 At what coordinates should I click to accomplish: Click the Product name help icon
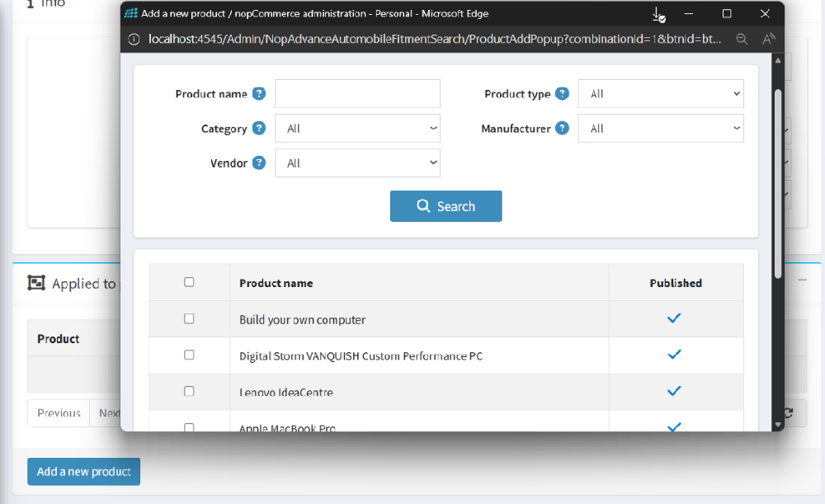(259, 94)
